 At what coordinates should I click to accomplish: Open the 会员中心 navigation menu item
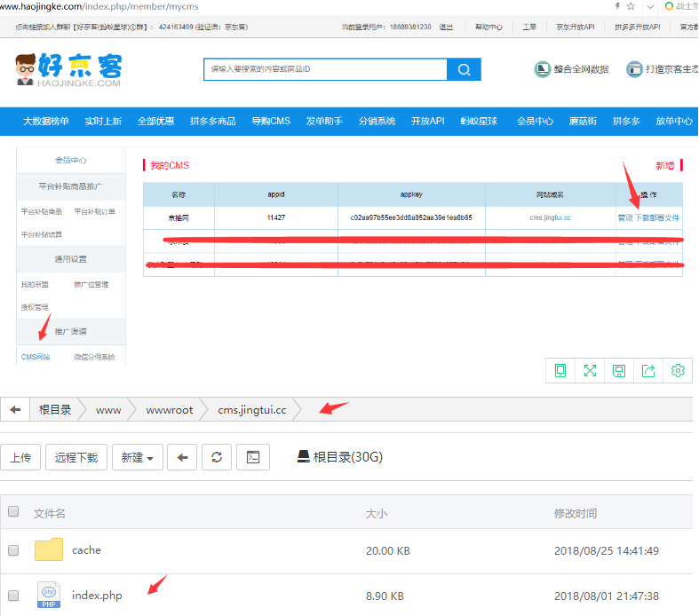(x=536, y=121)
